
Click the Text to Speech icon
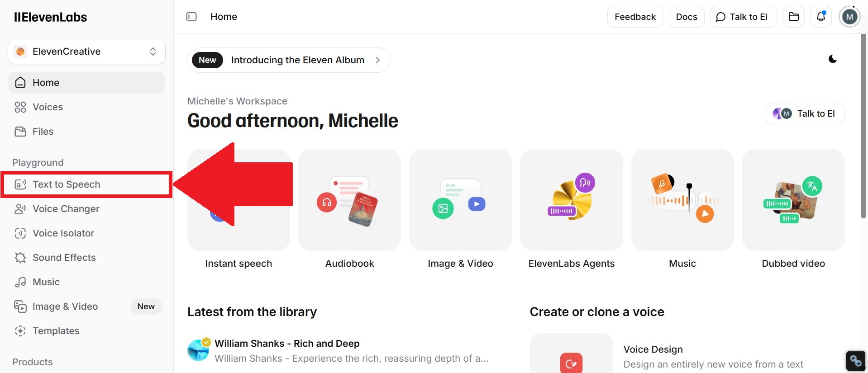tap(20, 184)
